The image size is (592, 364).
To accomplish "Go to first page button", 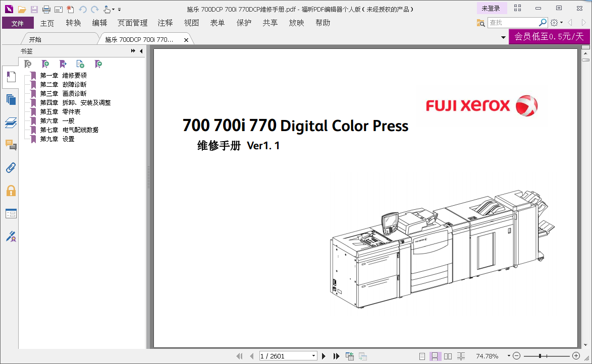I will (x=239, y=356).
